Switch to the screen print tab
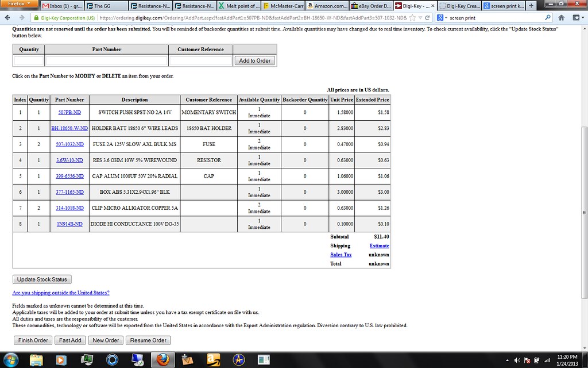The width and height of the screenshot is (588, 368). pos(503,6)
